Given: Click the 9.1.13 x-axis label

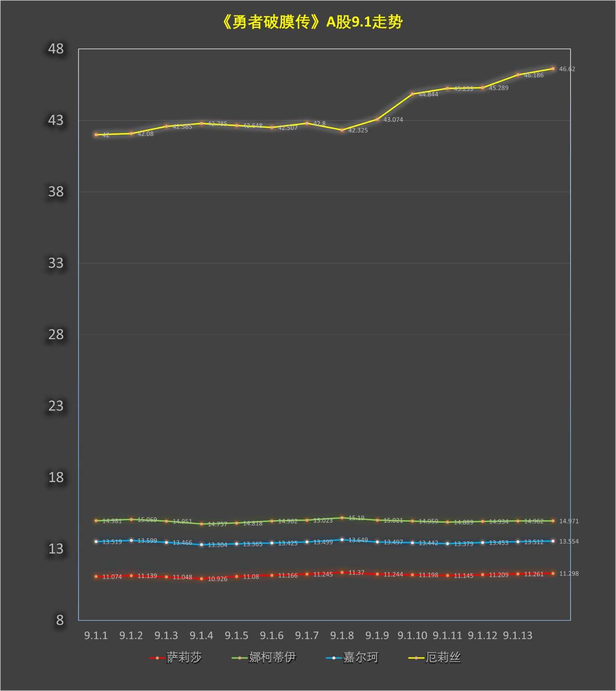Looking at the screenshot, I should 517,635.
